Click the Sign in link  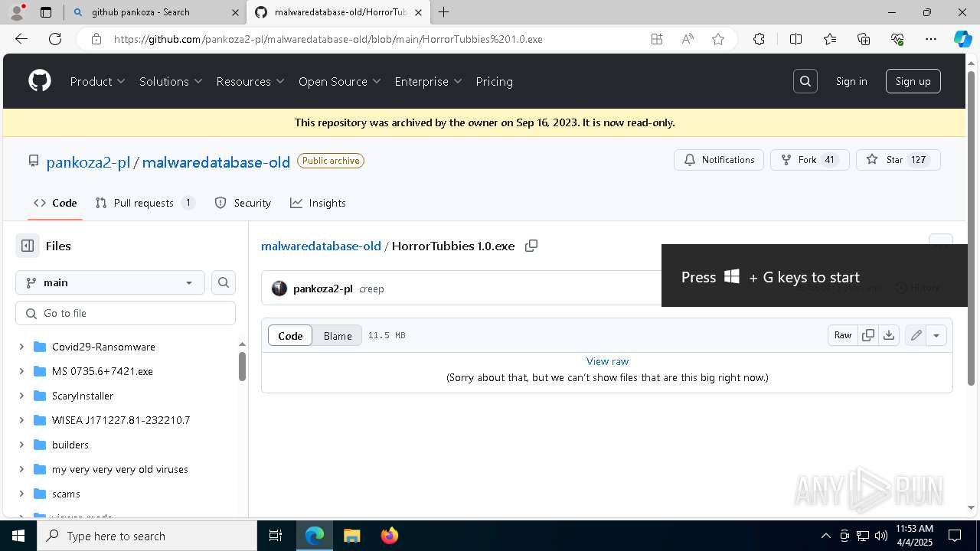coord(851,81)
